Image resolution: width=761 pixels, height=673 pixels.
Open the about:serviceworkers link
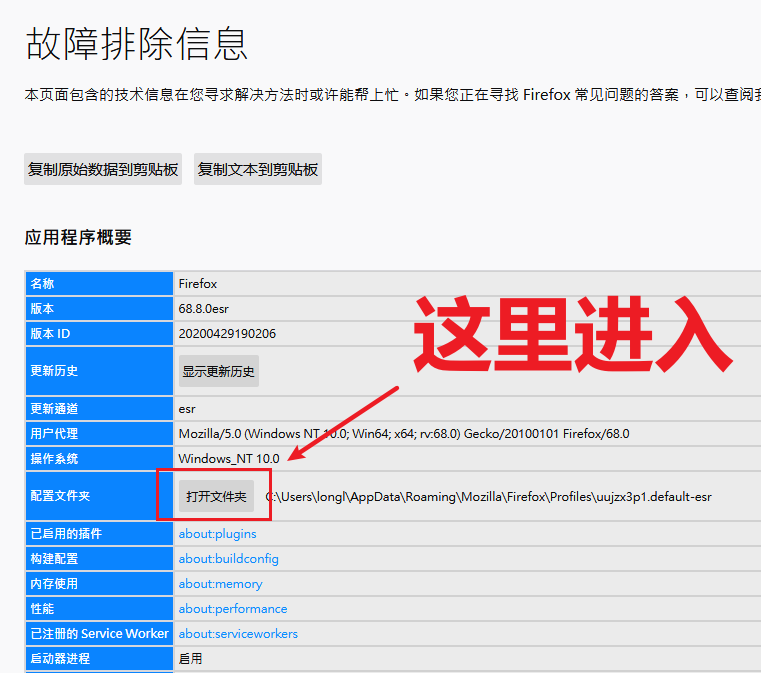coord(238,634)
